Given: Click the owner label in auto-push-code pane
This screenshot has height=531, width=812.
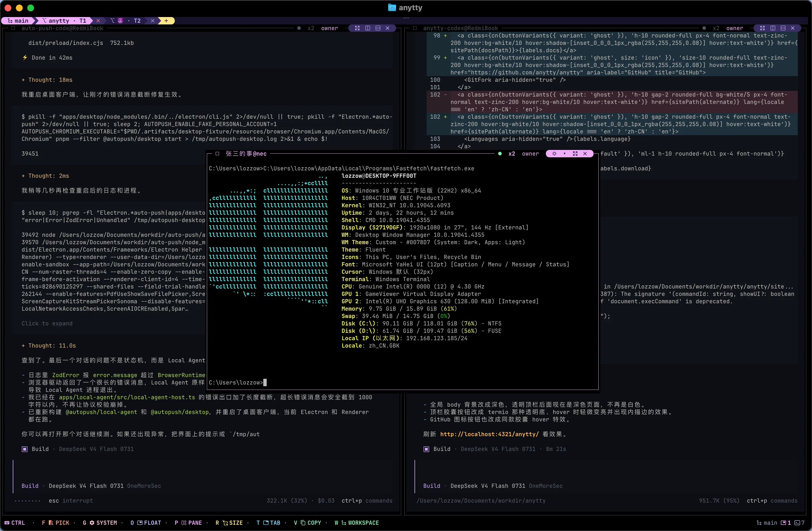Looking at the screenshot, I should coord(329,28).
